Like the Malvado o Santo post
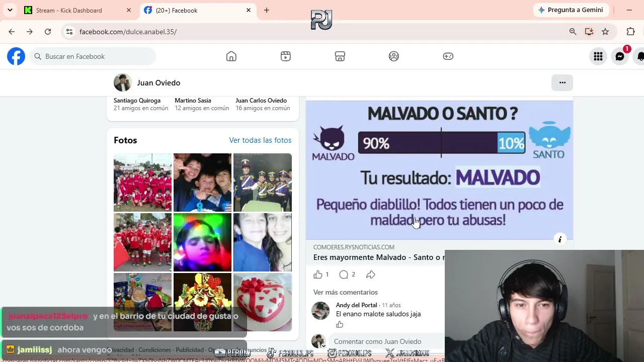This screenshot has width=644, height=362. coord(318,275)
